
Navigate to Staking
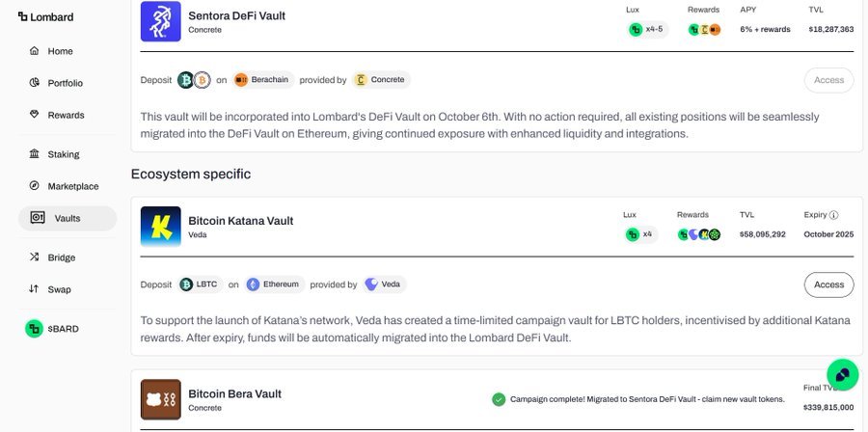(x=63, y=154)
